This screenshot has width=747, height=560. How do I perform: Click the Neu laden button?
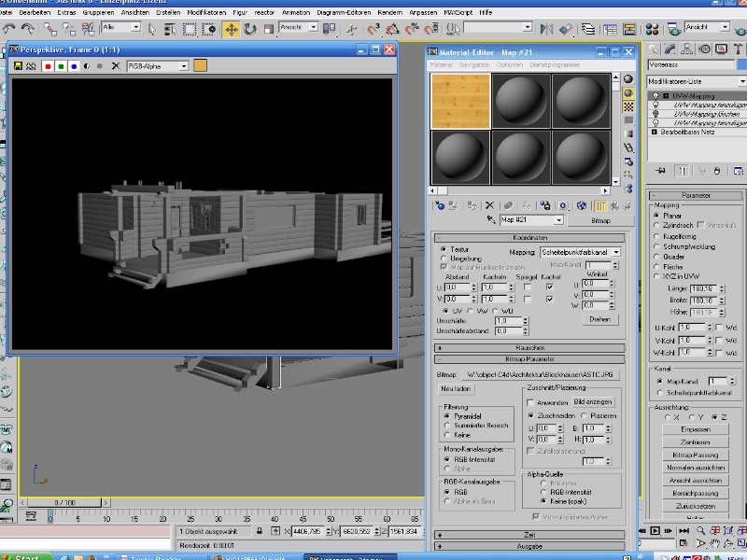coord(456,388)
